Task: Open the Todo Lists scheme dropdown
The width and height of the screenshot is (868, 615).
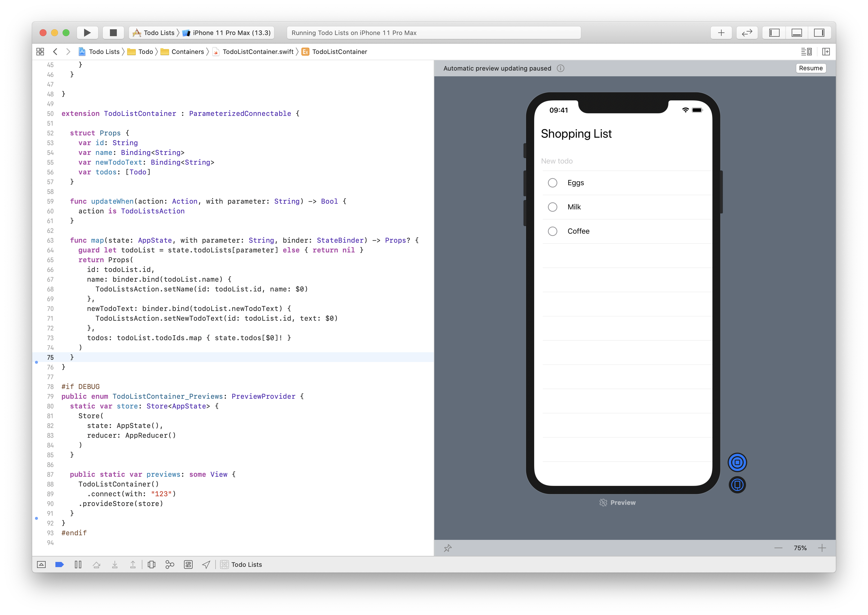Action: (x=158, y=33)
